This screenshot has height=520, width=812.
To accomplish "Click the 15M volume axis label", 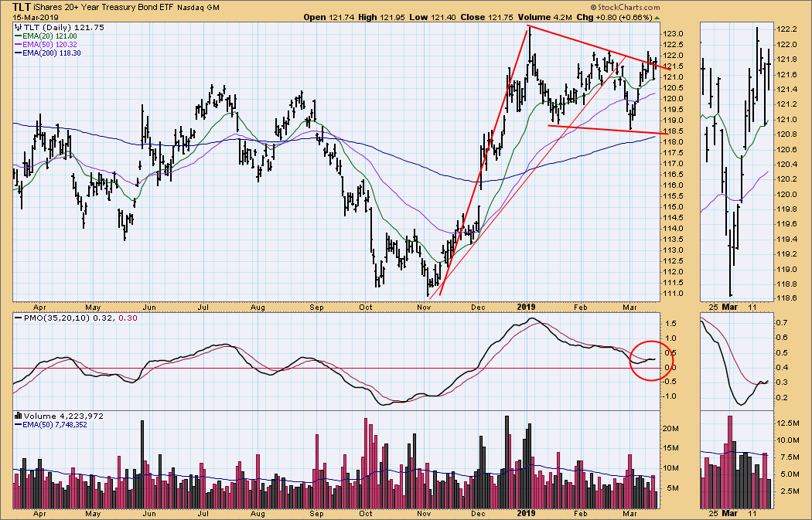I will pyautogui.click(x=670, y=448).
